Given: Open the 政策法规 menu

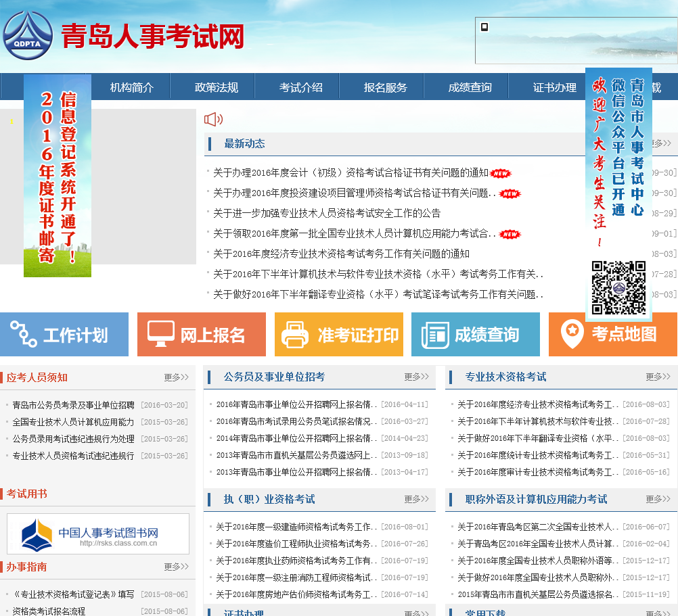Looking at the screenshot, I should pos(217,87).
